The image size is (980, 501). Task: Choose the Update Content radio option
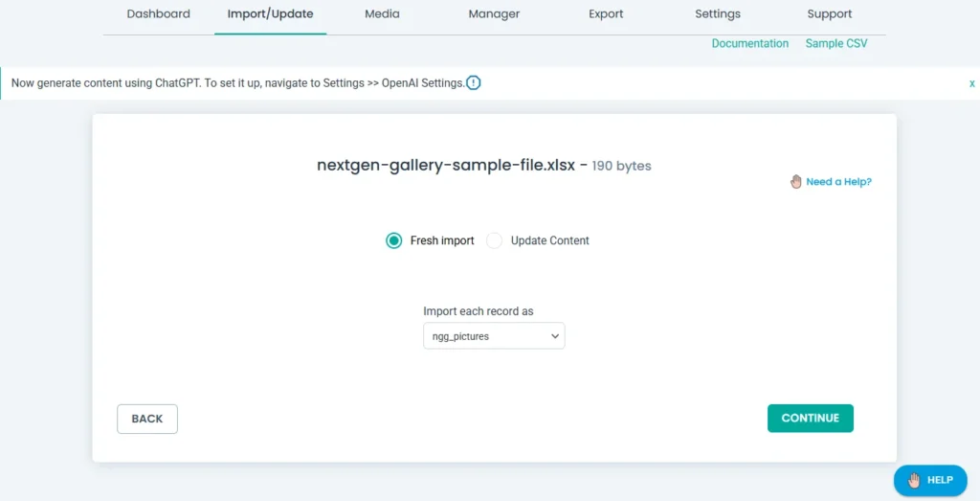point(494,240)
